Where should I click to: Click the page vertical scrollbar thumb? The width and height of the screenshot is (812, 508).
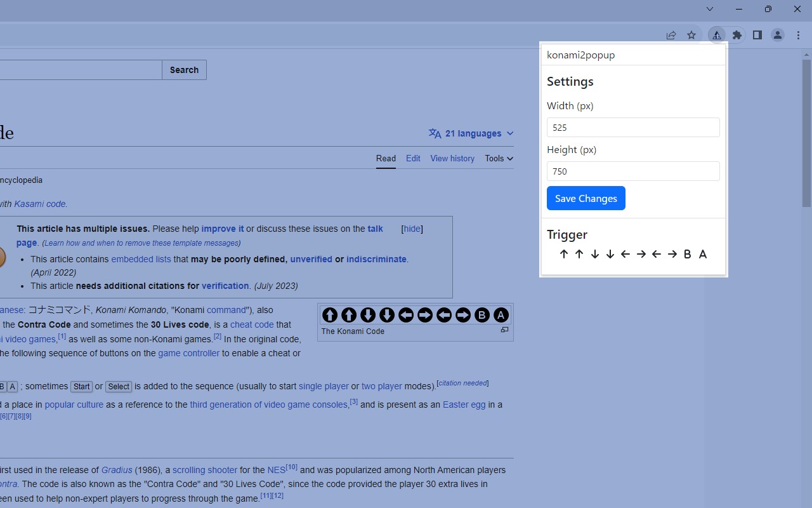806,133
